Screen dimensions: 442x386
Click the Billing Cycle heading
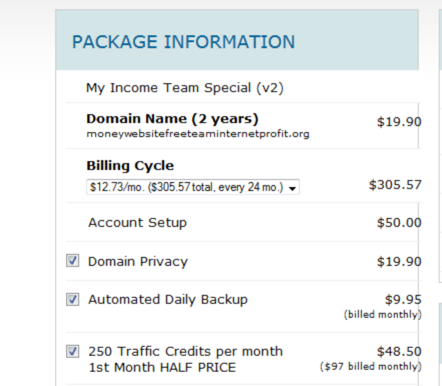click(x=130, y=166)
